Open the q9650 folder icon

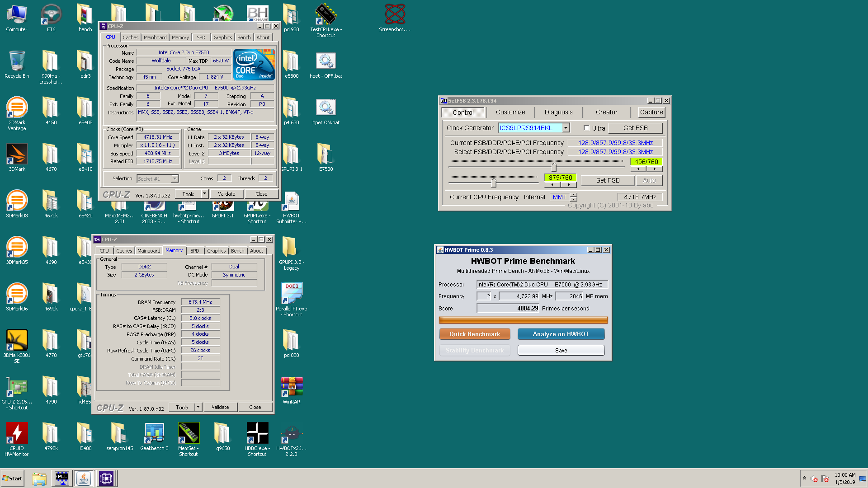223,437
